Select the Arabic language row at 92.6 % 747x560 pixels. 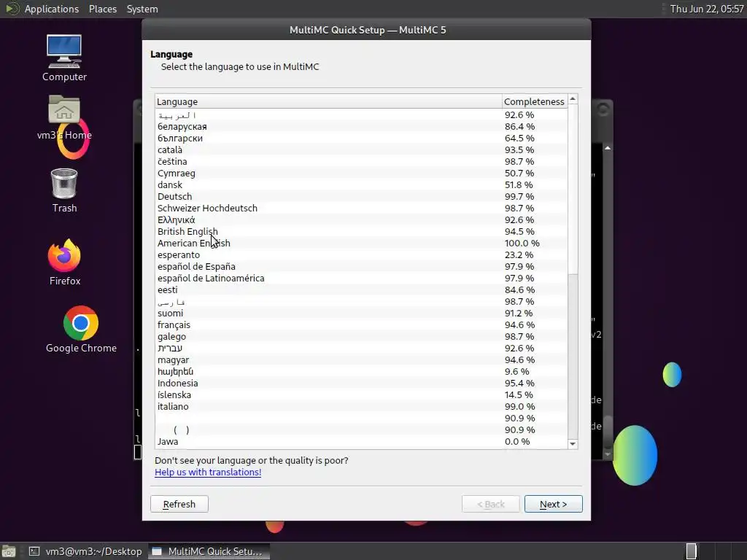361,114
